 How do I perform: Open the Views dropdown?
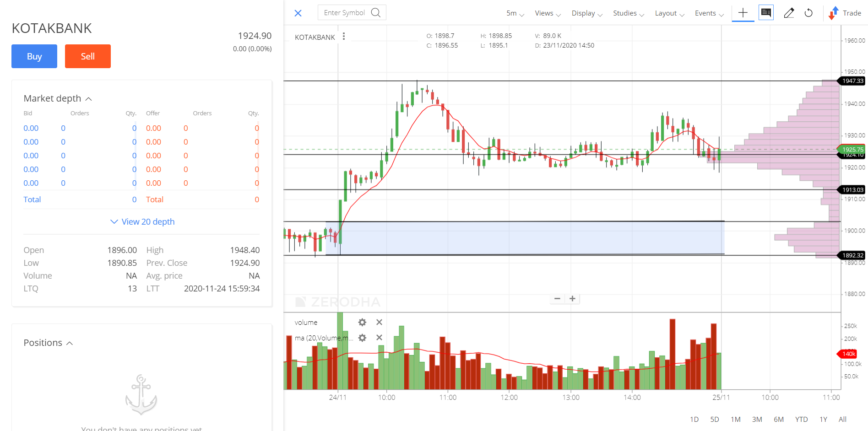[548, 13]
